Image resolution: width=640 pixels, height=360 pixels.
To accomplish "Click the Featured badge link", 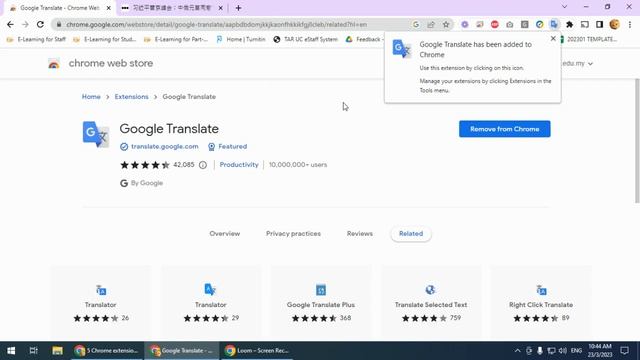I will (232, 147).
